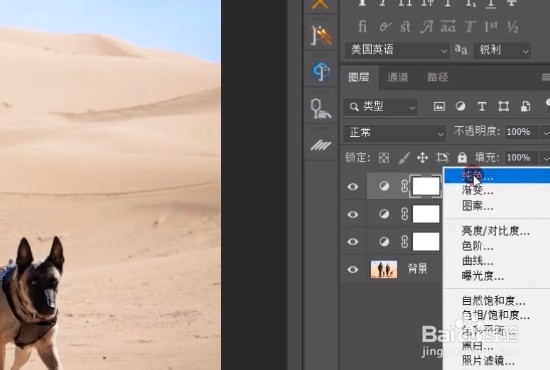Select the second layer's white mask thumbnail
The height and width of the screenshot is (370, 550).
426,214
